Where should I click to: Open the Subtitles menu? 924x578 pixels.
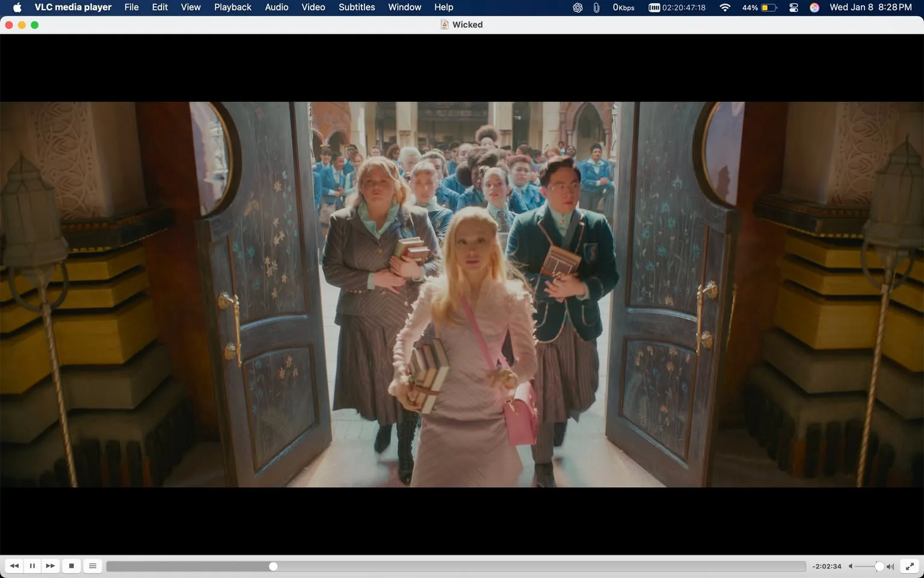coord(356,7)
